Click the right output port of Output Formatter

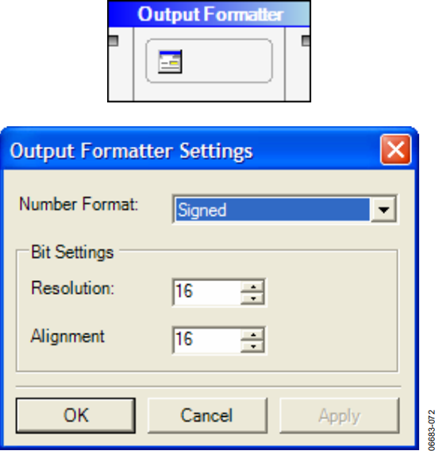[x=306, y=41]
